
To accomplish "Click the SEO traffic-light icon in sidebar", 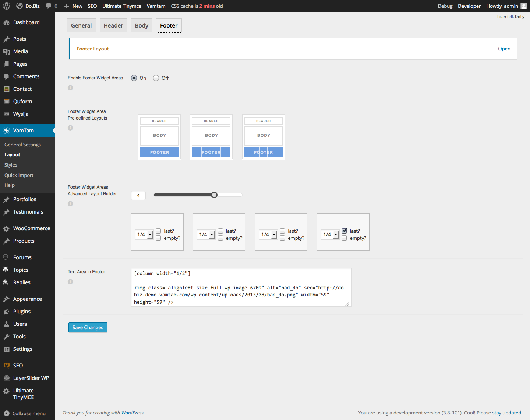I will [6, 365].
